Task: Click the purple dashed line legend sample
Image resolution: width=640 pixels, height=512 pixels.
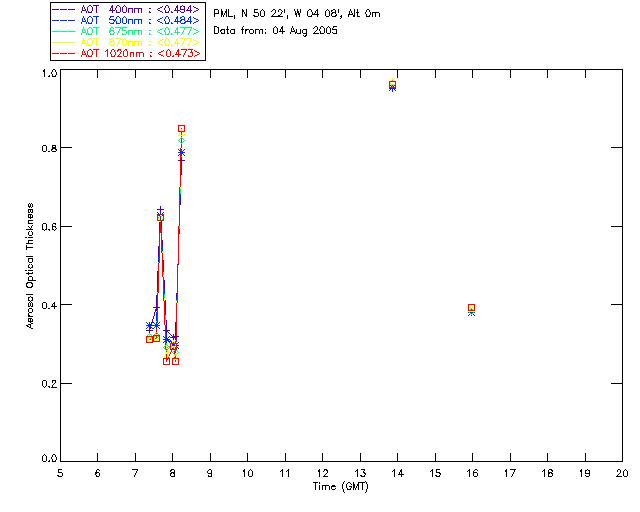Action: (64, 9)
